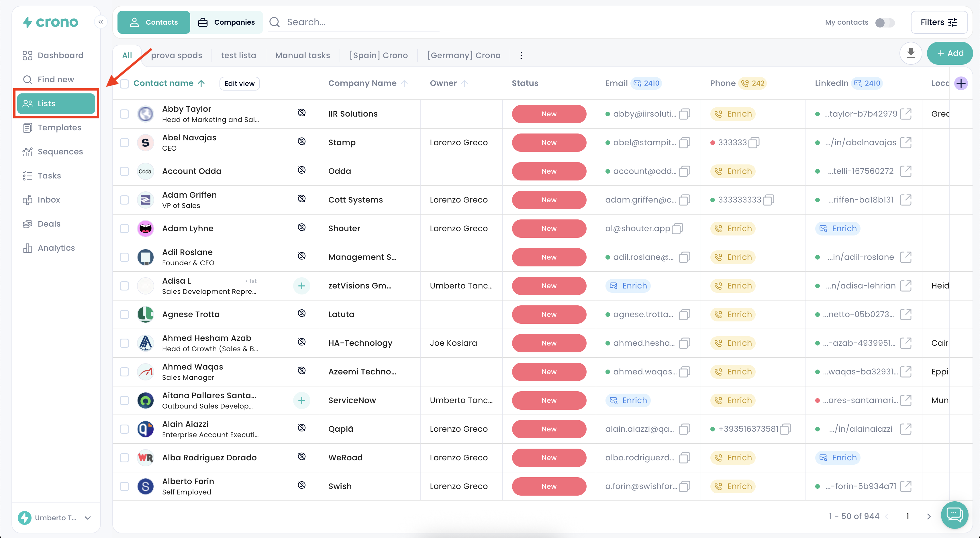980x538 pixels.
Task: Click the Add button
Action: click(950, 53)
